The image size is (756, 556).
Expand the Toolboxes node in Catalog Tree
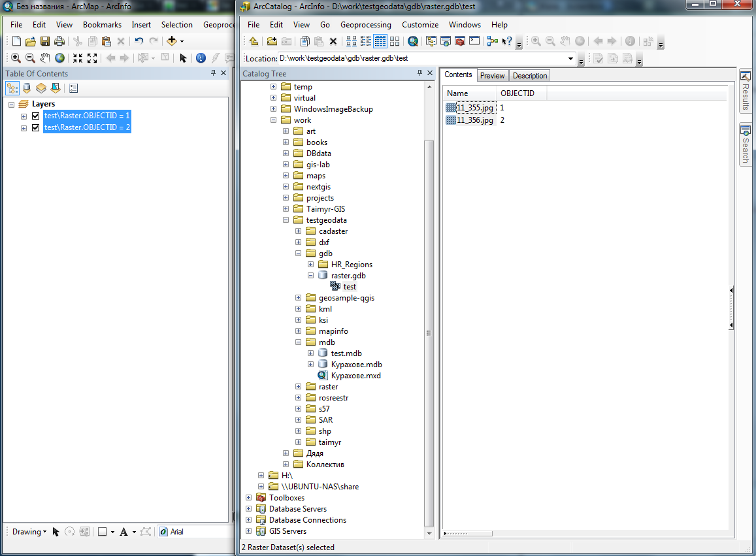coord(249,498)
